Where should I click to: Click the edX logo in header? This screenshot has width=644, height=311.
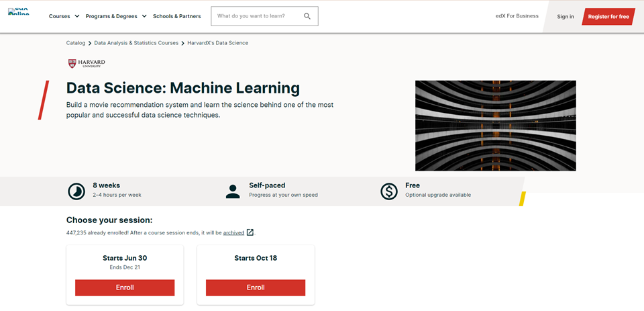pos(19,11)
